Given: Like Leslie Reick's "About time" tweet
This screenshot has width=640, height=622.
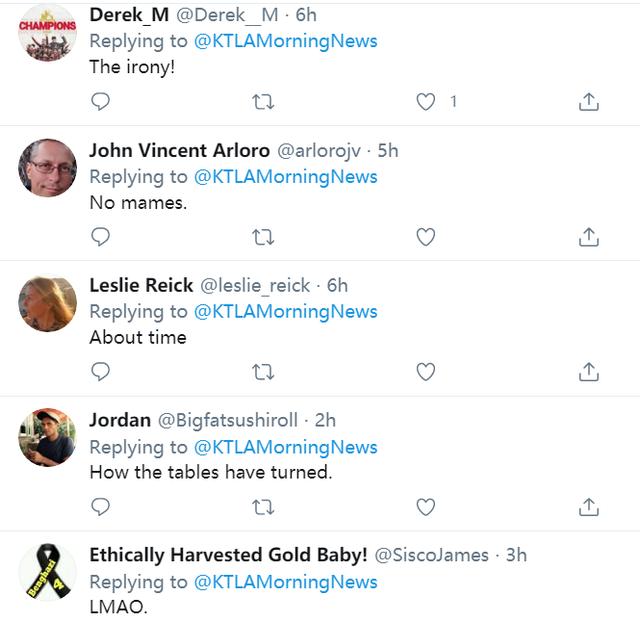Looking at the screenshot, I should pos(426,371).
